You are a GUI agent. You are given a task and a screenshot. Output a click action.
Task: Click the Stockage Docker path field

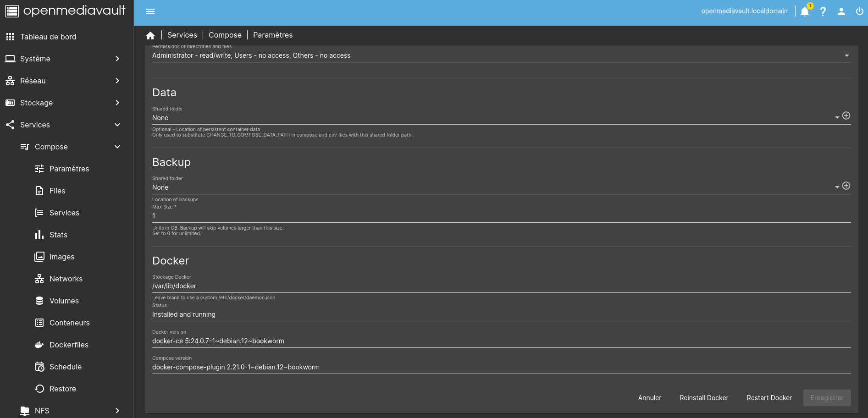(501, 286)
